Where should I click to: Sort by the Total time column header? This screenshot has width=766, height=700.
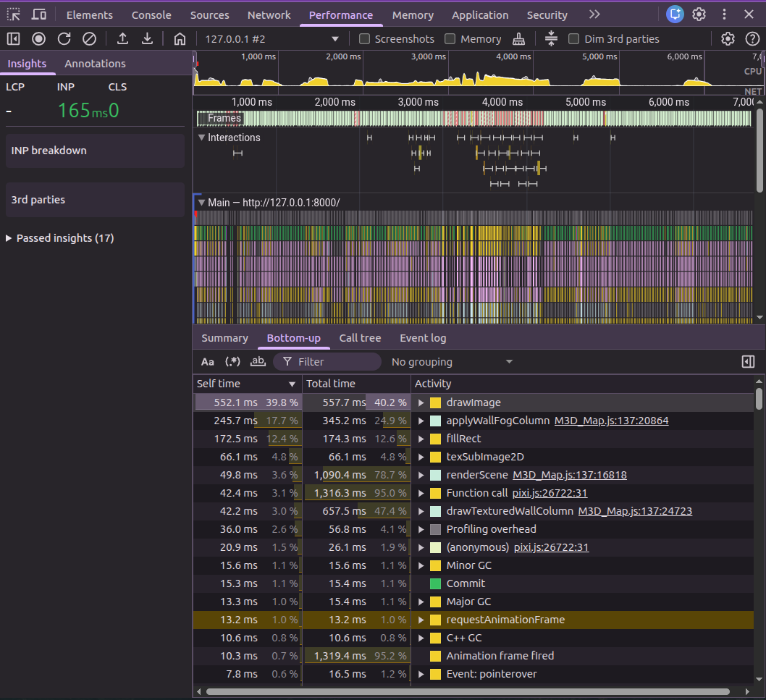[357, 384]
